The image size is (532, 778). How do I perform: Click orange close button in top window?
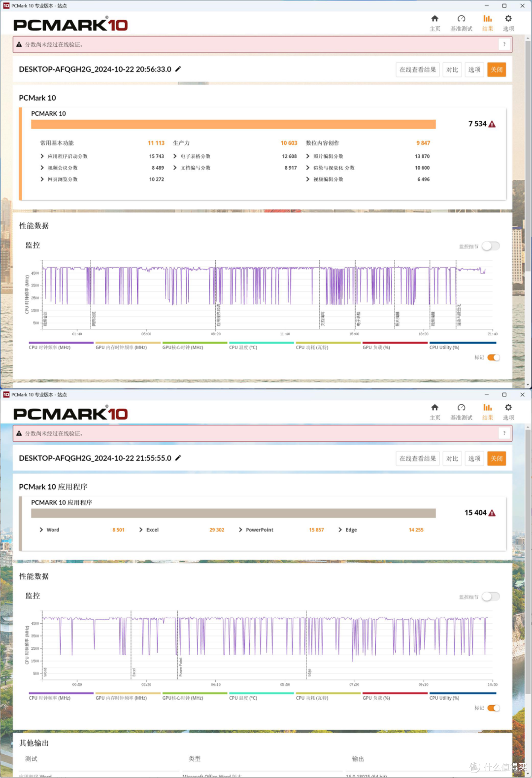(x=497, y=70)
